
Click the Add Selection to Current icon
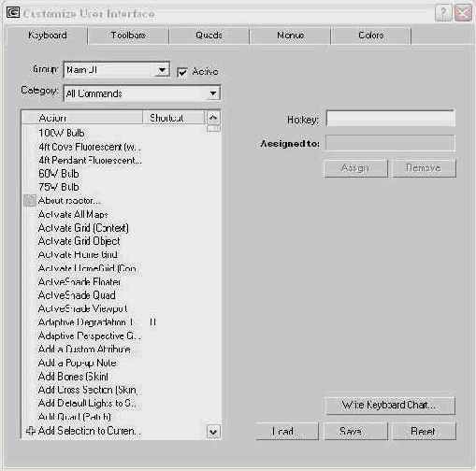(30, 431)
